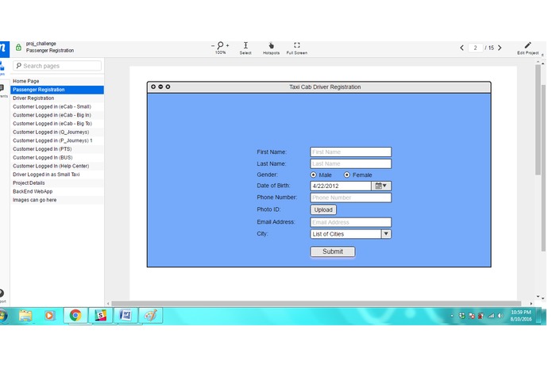Click the mockup window's minus title button

coord(160,86)
